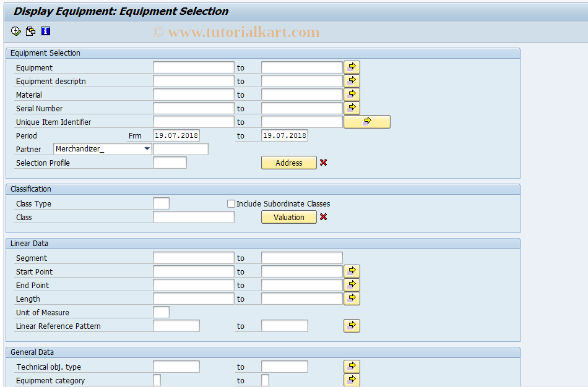Click the Execute icon in the toolbar
The image size is (588, 387).
pyautogui.click(x=15, y=31)
